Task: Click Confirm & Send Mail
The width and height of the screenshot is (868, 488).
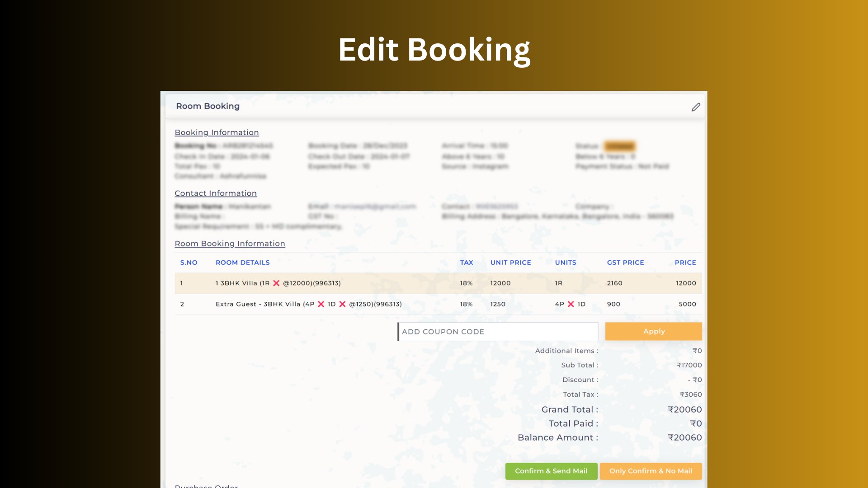Action: tap(551, 471)
